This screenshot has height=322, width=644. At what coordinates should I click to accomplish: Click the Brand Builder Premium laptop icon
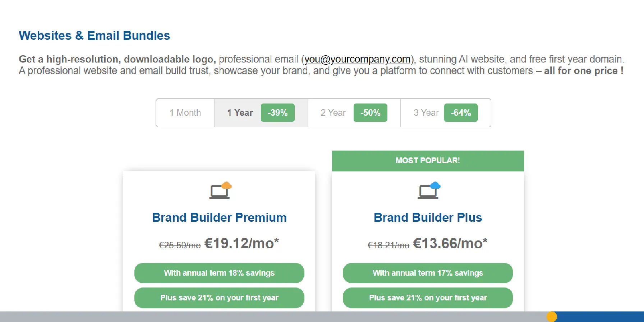point(220,190)
